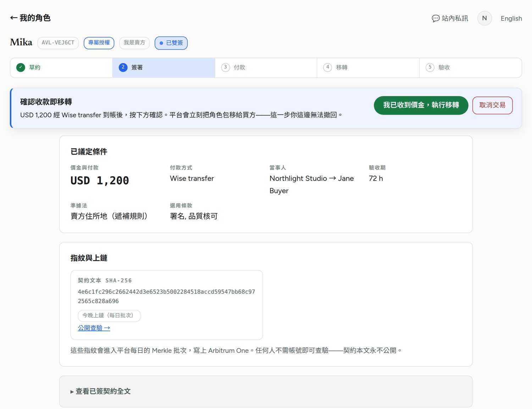The image size is (532, 409).
Task: Click the AVL-VEJ6CT code badge
Action: pyautogui.click(x=58, y=43)
